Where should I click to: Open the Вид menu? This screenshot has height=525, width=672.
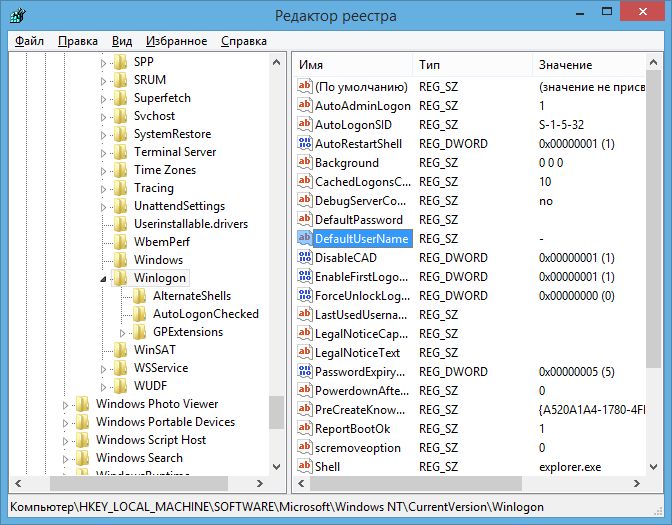[122, 41]
